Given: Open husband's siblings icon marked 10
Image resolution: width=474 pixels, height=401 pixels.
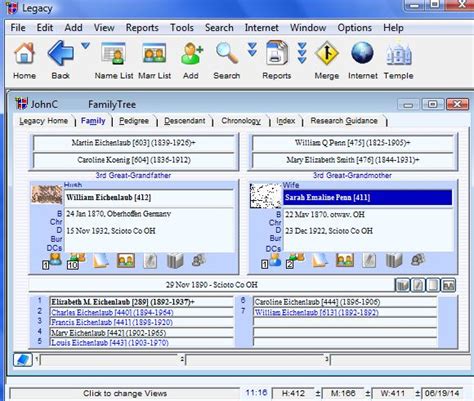Looking at the screenshot, I should tap(76, 261).
